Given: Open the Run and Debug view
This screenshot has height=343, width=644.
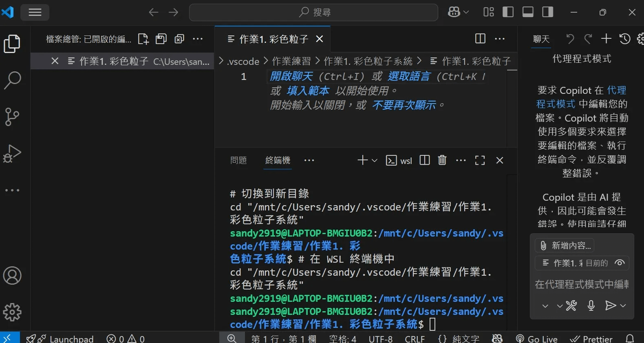Looking at the screenshot, I should click(12, 154).
